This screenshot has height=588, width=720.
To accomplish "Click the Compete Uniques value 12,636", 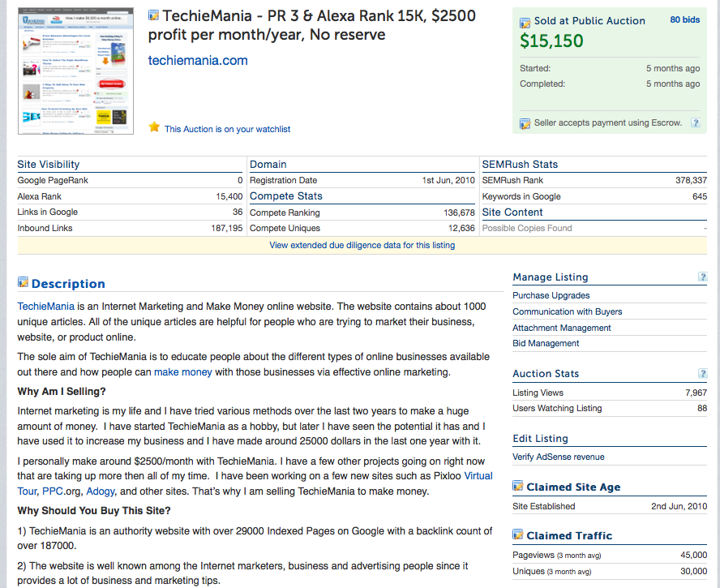I will [x=461, y=229].
